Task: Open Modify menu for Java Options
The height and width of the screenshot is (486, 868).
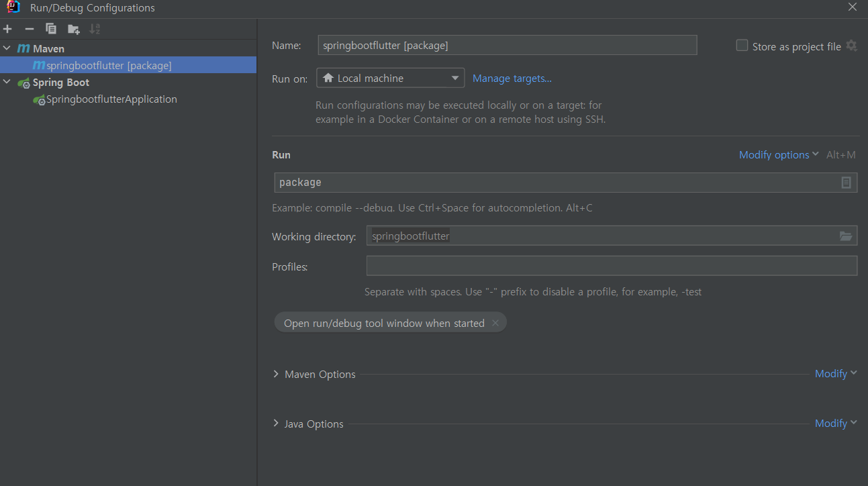Action: (x=836, y=424)
